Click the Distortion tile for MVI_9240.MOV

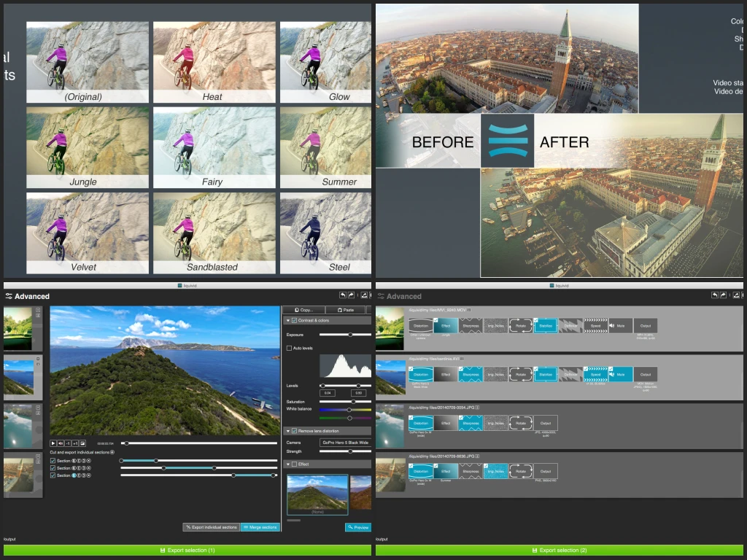421,325
